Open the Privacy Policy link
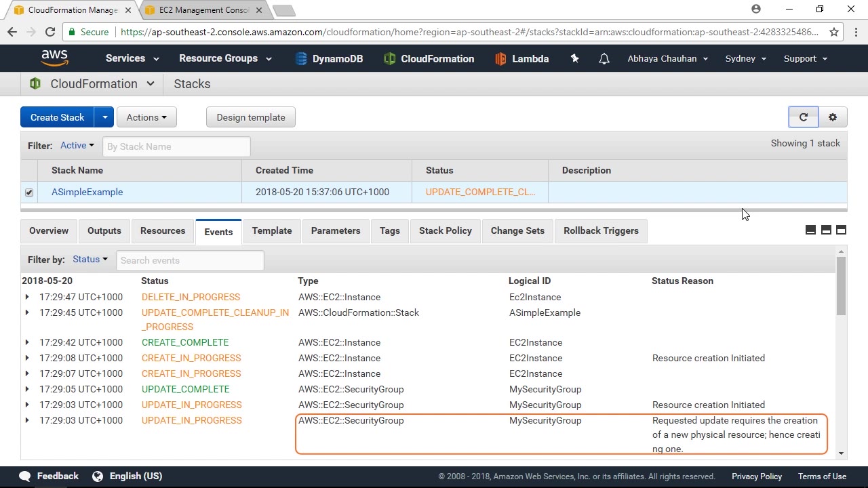 [757, 476]
